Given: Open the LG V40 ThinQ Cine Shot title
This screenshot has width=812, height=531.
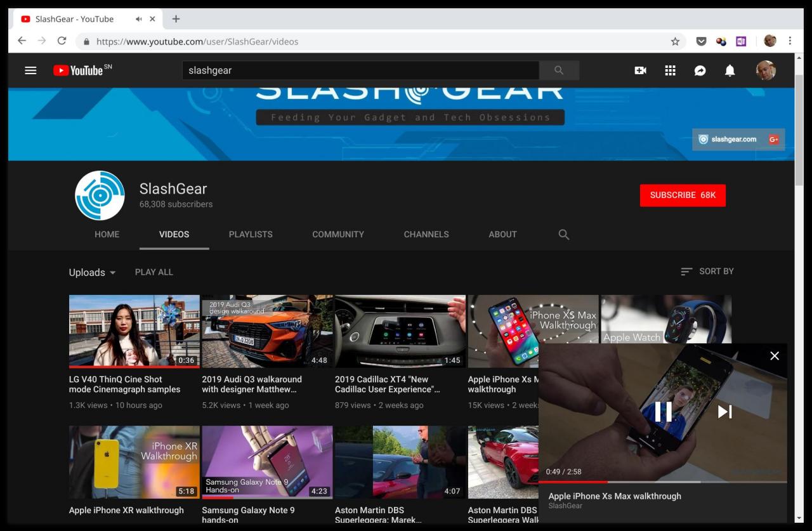Looking at the screenshot, I should 124,384.
